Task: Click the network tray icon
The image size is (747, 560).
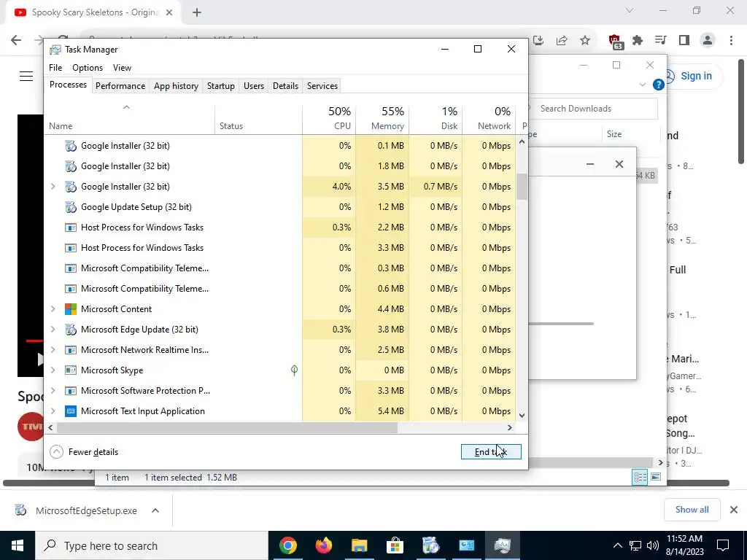Action: click(x=635, y=545)
